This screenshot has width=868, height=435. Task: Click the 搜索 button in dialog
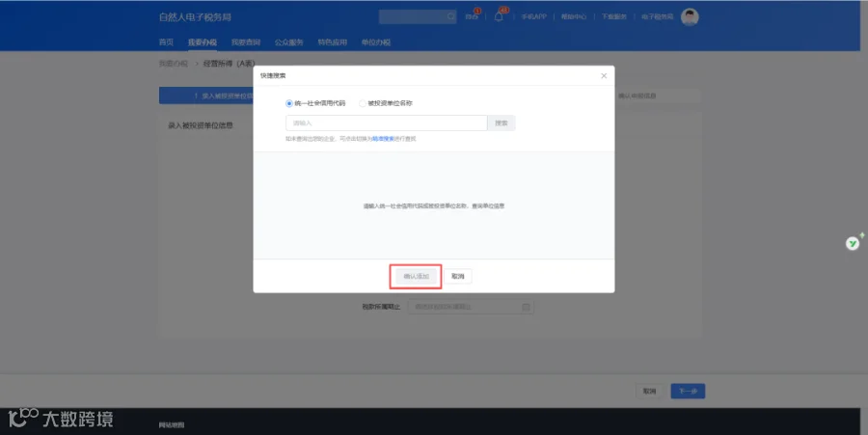pos(502,122)
